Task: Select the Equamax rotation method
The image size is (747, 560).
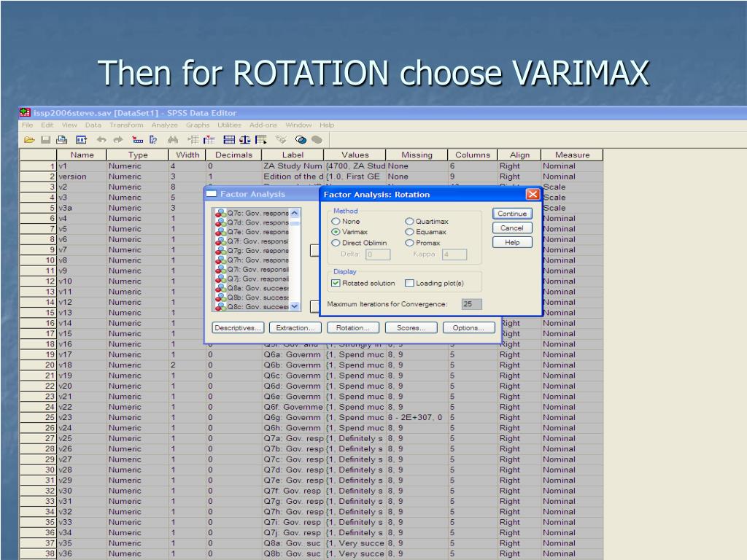Action: [409, 232]
